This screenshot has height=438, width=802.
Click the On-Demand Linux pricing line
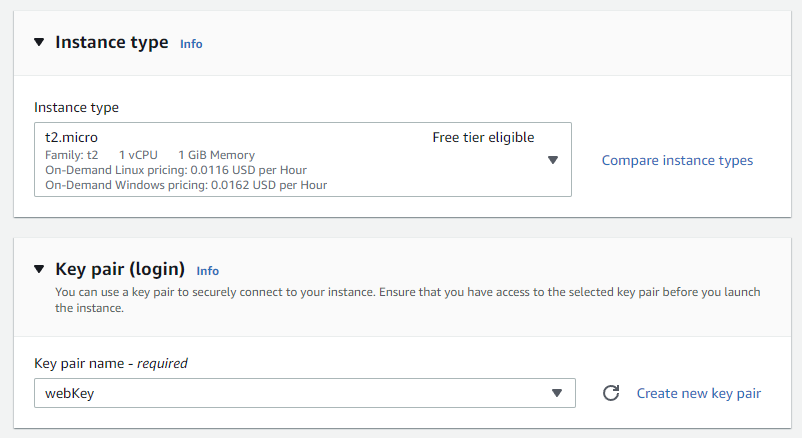click(x=175, y=170)
